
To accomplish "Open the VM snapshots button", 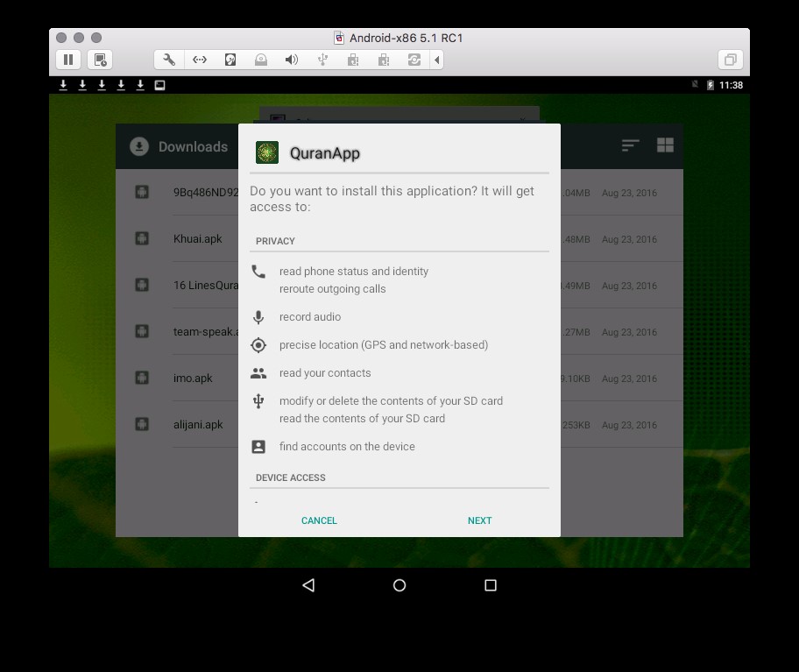I will (100, 60).
